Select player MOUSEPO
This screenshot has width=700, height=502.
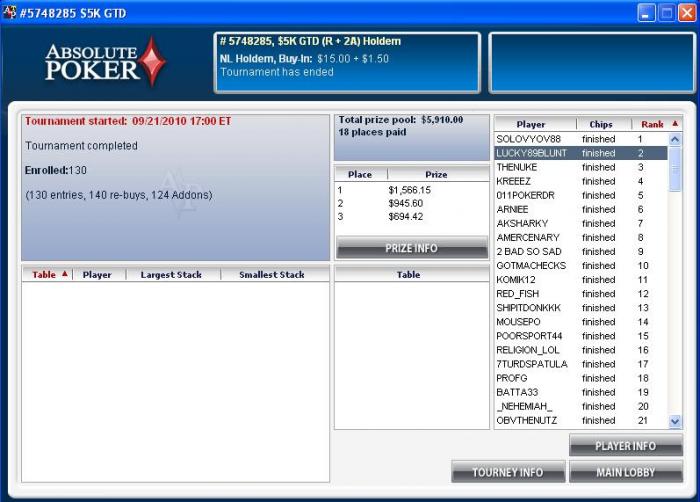(581, 322)
